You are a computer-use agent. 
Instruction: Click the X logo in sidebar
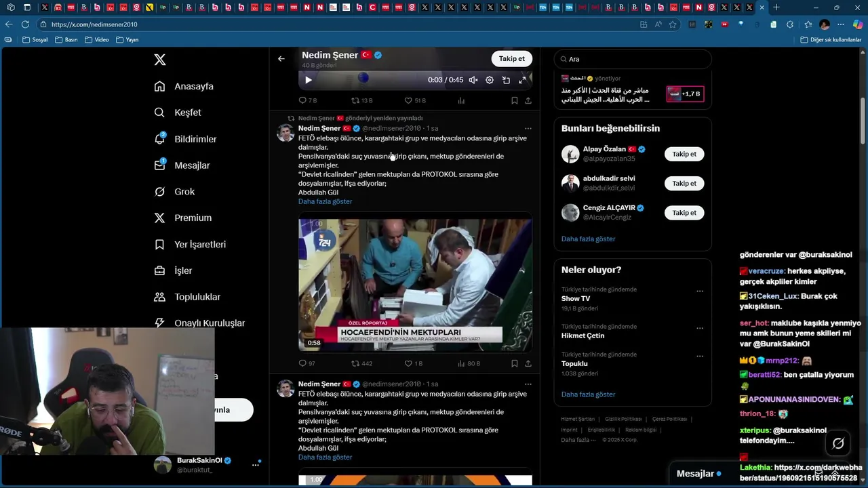(x=160, y=60)
